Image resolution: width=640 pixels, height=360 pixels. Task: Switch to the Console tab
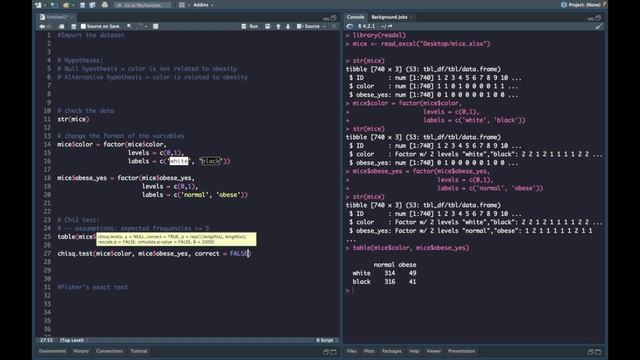(355, 17)
